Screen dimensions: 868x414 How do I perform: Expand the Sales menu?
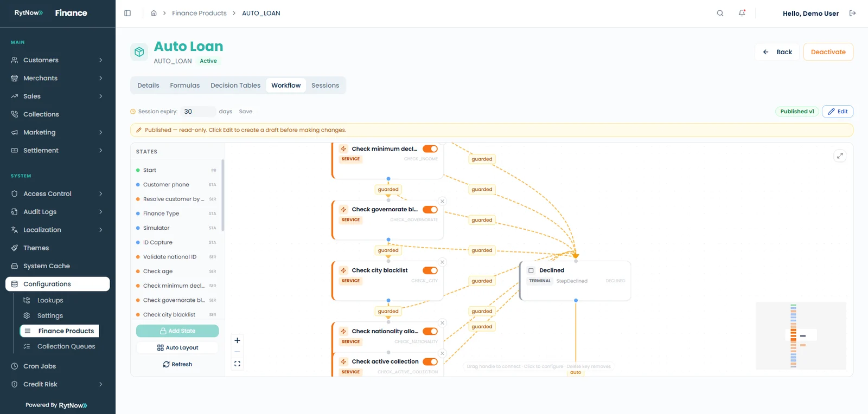(58, 96)
